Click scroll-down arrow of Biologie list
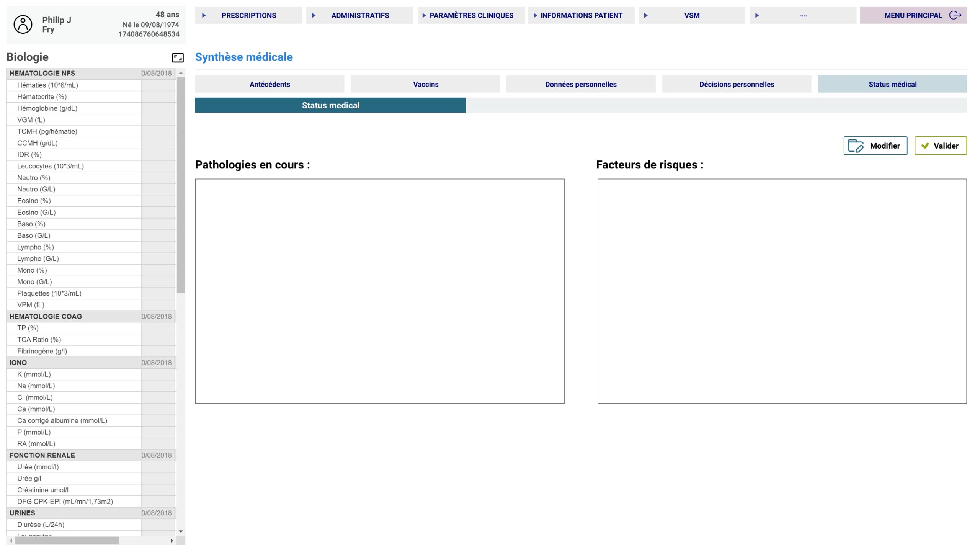This screenshot has width=980, height=551. (x=181, y=531)
